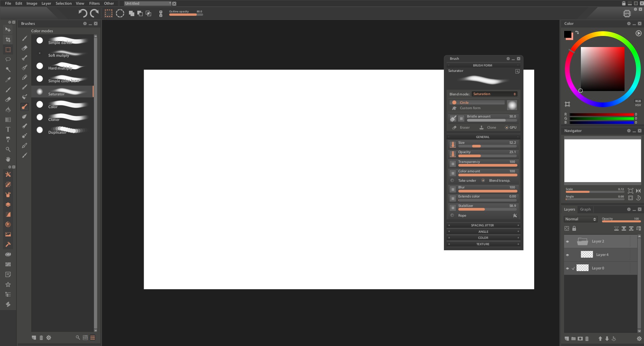Select the Zoom magnifier tool
644x346 pixels.
click(8, 149)
